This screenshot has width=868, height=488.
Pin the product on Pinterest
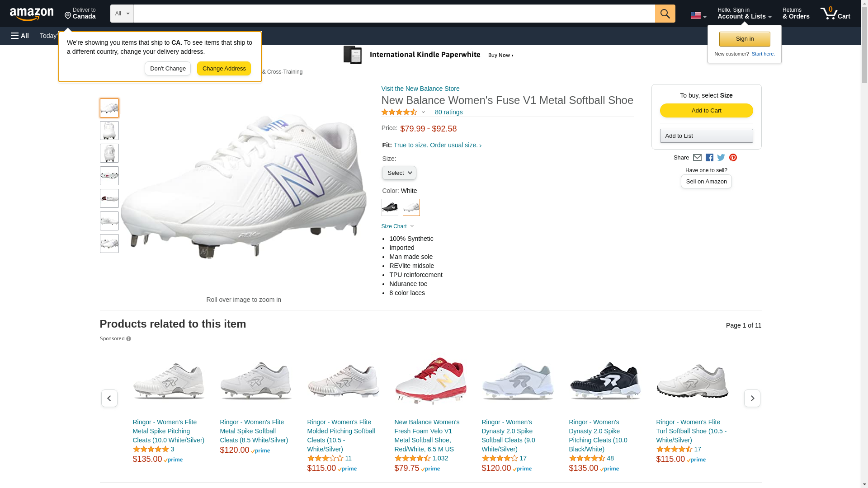coord(733,158)
